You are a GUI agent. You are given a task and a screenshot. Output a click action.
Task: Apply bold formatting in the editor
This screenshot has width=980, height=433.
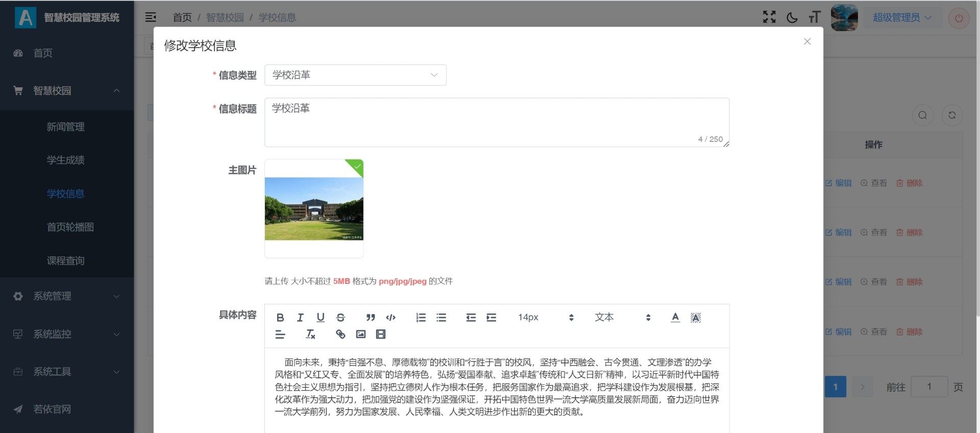pyautogui.click(x=280, y=318)
